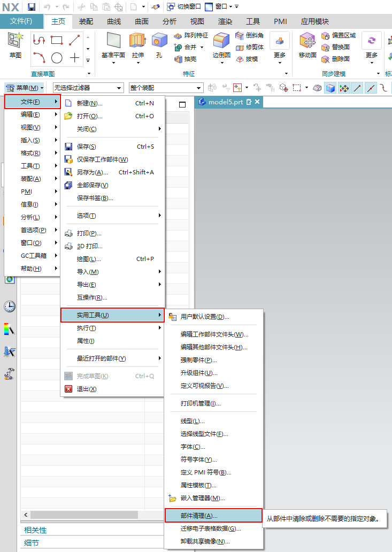The width and height of the screenshot is (392, 552).
Task: Select the circle sketch tool
Action: (x=57, y=57)
